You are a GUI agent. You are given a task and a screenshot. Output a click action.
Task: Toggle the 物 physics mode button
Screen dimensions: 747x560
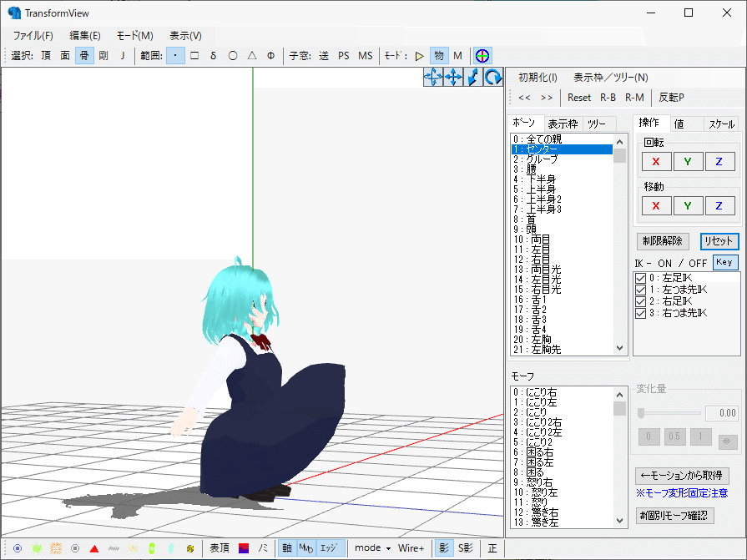pyautogui.click(x=439, y=56)
